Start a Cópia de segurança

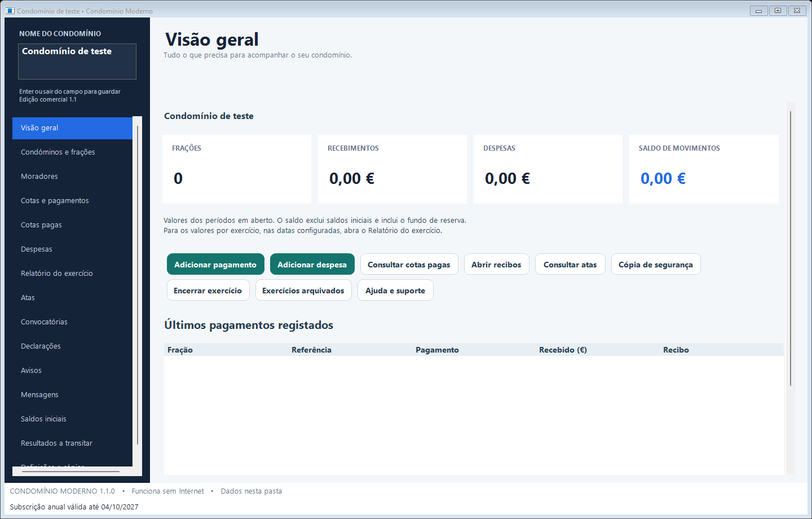coord(656,265)
